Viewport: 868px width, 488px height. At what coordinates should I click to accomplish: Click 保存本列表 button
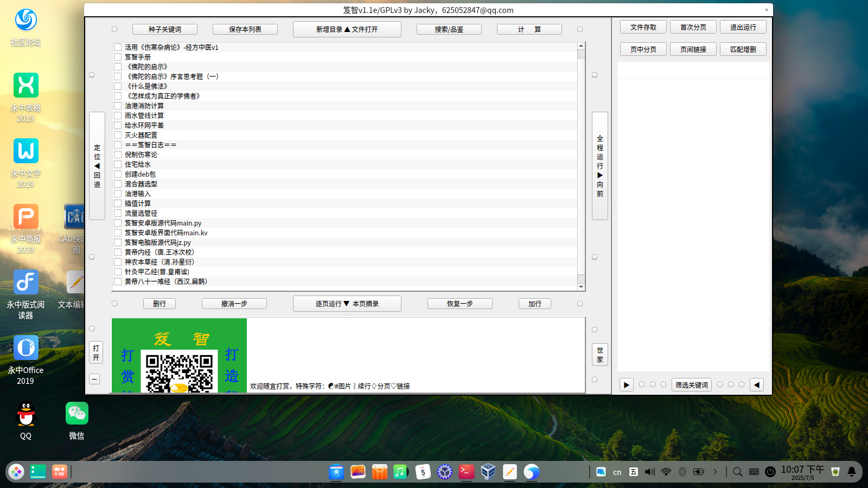245,29
